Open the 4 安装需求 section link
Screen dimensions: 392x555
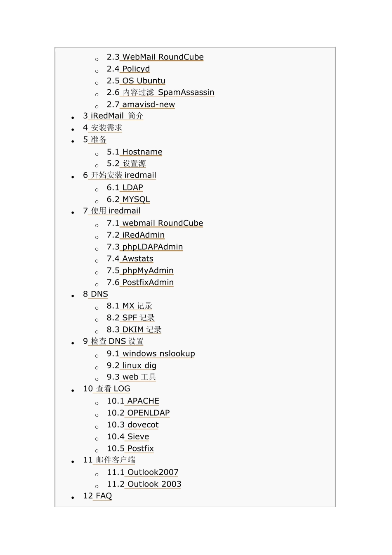tap(103, 128)
